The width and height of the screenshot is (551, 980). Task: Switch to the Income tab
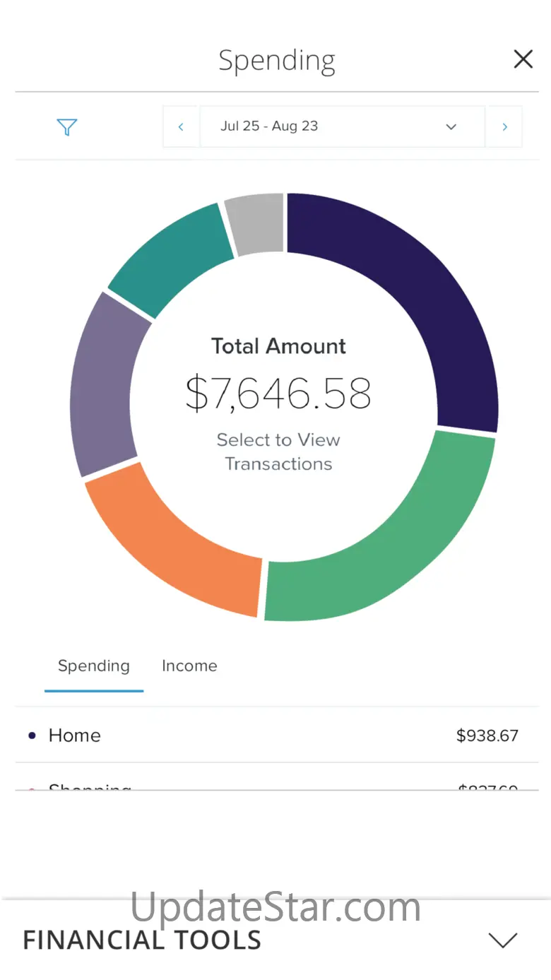[189, 666]
